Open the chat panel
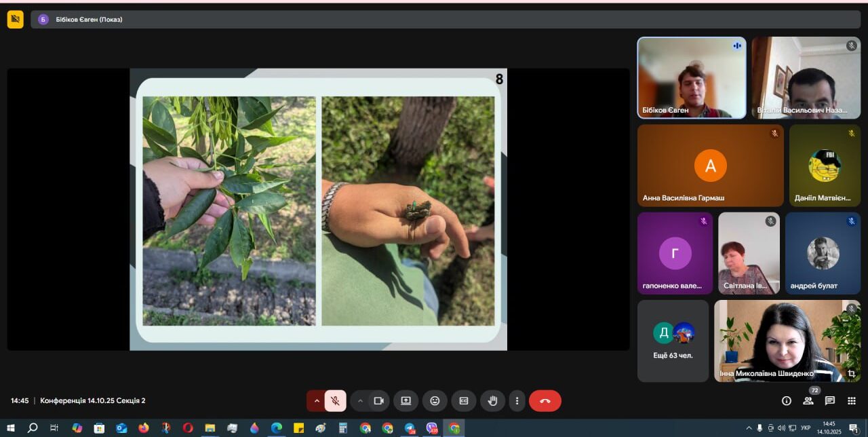Image resolution: width=868 pixels, height=437 pixels. [830, 401]
